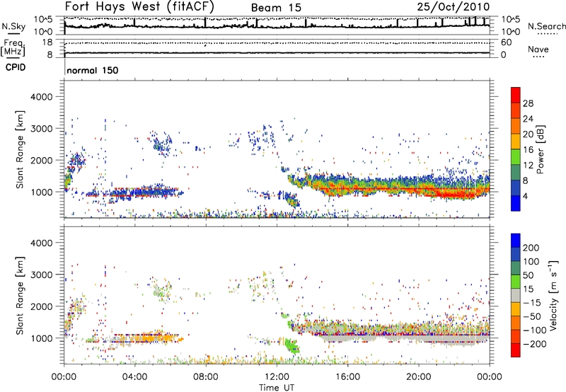Select the -50 label on Velocity colorbar
The width and height of the screenshot is (566, 392).
(532, 316)
